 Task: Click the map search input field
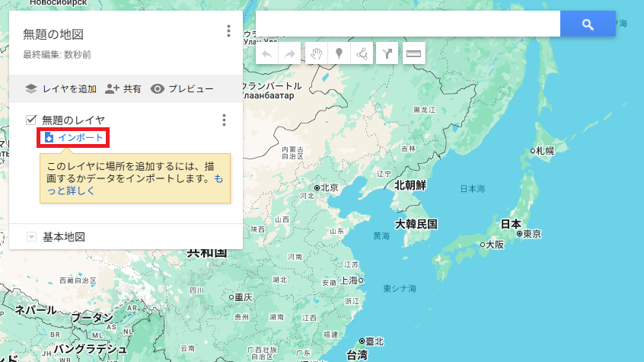[x=407, y=24]
